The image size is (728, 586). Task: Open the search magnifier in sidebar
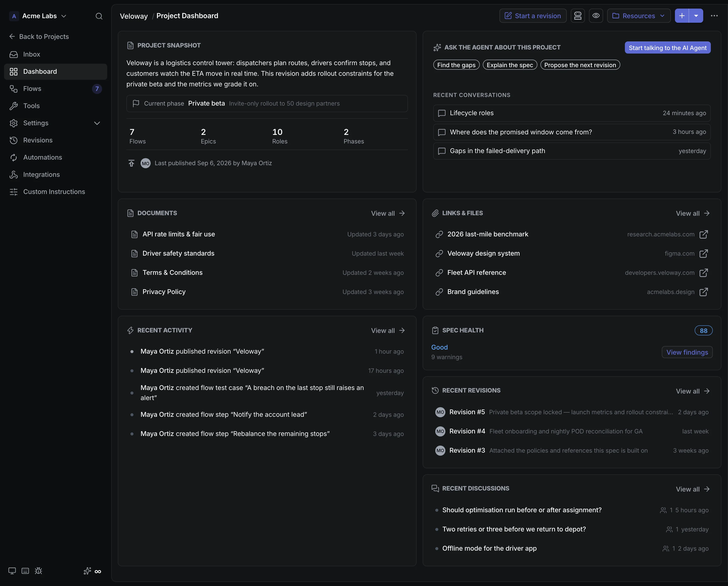point(99,16)
